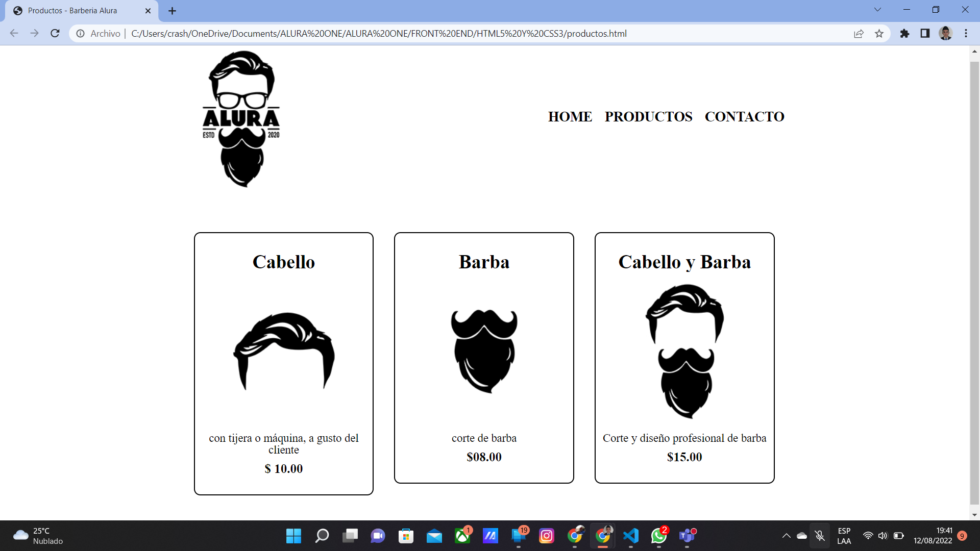Open the weather widget showing 25°C
This screenshot has width=980, height=551.
38,536
